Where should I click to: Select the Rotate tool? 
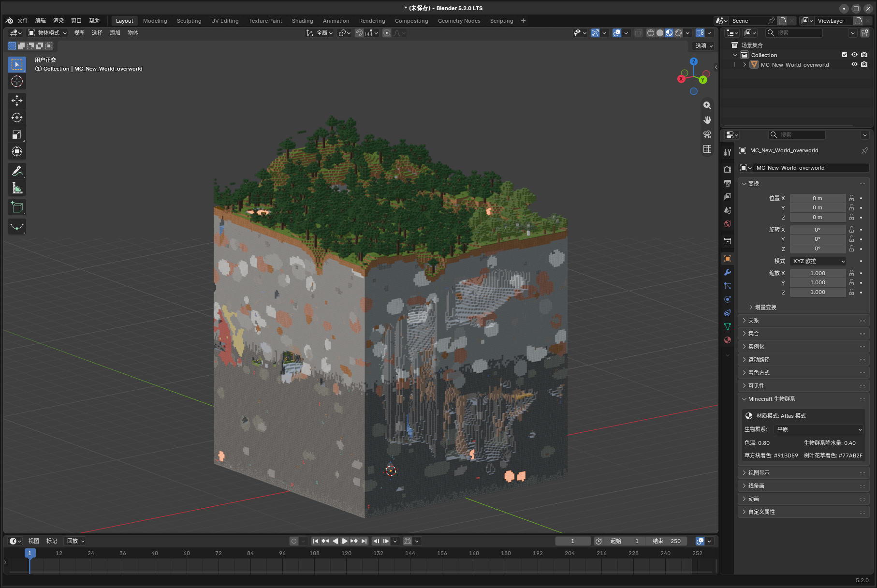click(x=17, y=118)
